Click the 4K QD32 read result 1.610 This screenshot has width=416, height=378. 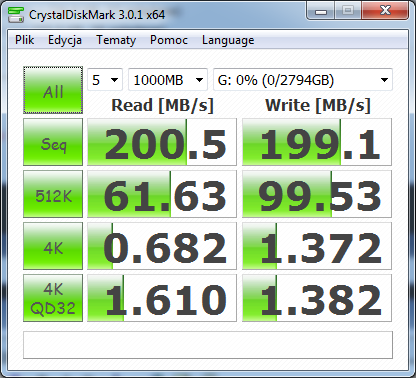(x=162, y=298)
